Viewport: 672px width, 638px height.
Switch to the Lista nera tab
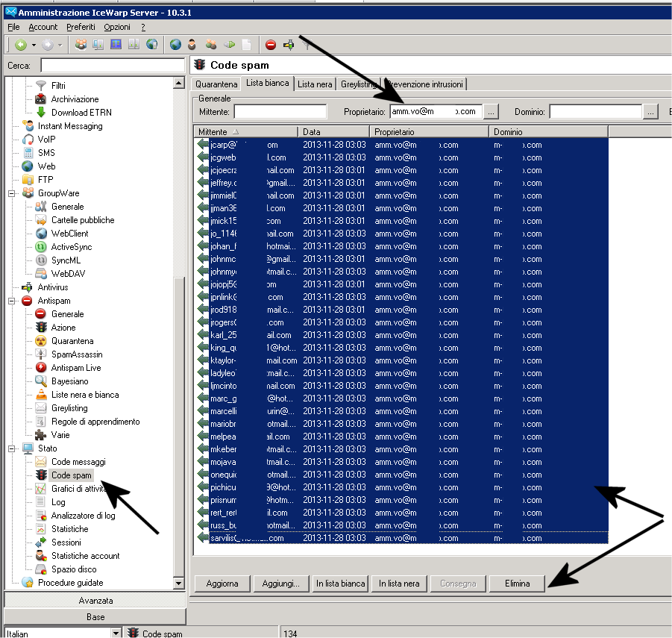315,84
